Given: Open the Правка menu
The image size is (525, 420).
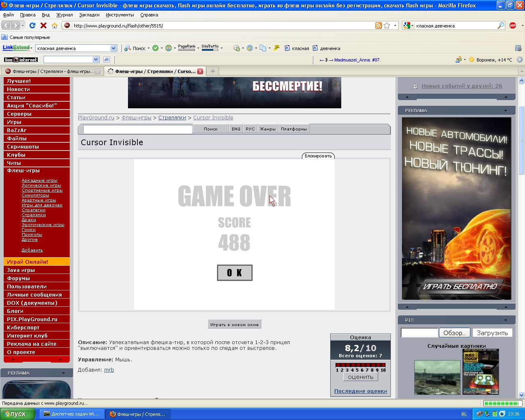Looking at the screenshot, I should 28,15.
